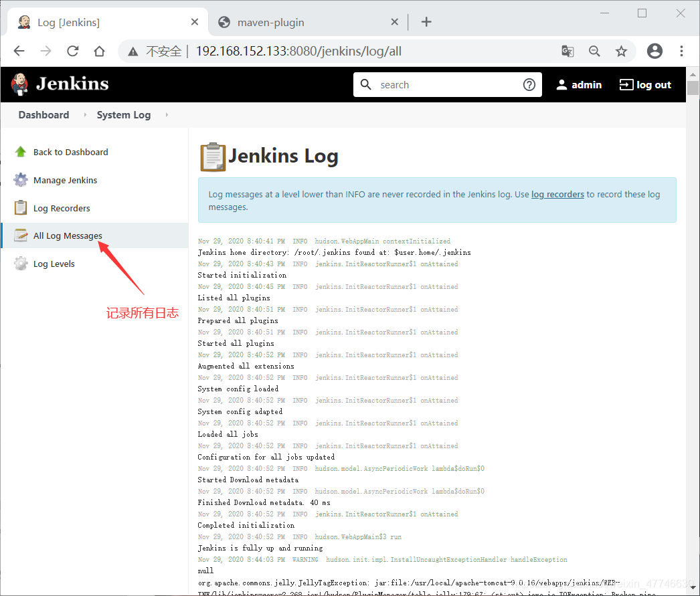The image size is (700, 596).
Task: Click log line 'Jenkins is fully up and running'
Action: pyautogui.click(x=260, y=549)
